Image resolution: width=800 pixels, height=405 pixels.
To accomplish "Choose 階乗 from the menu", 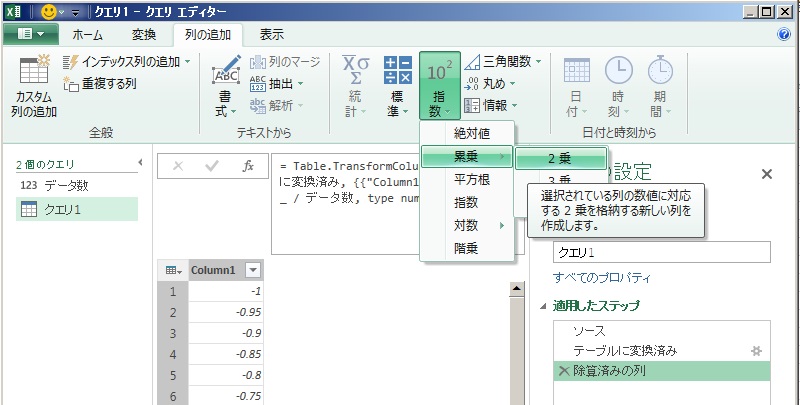I will click(467, 248).
